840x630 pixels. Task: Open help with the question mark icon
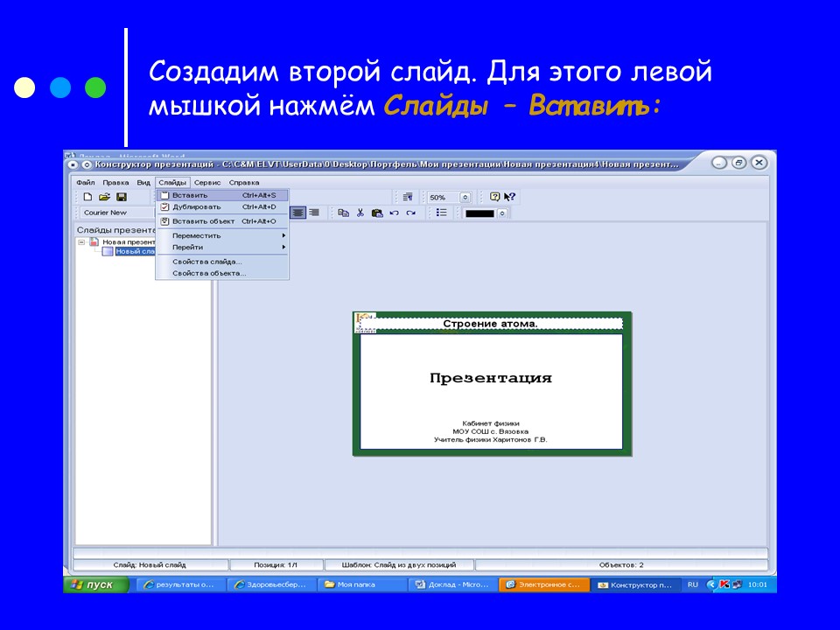(x=494, y=197)
